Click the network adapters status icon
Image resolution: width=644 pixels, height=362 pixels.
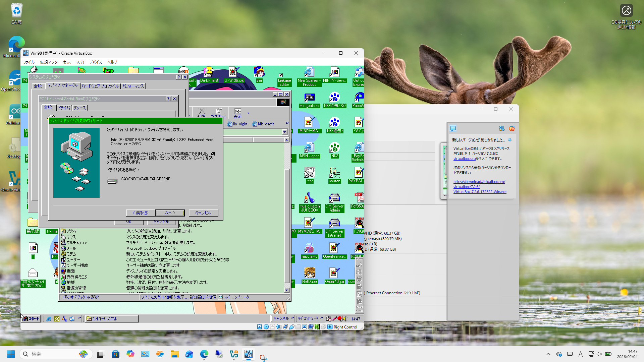285,327
